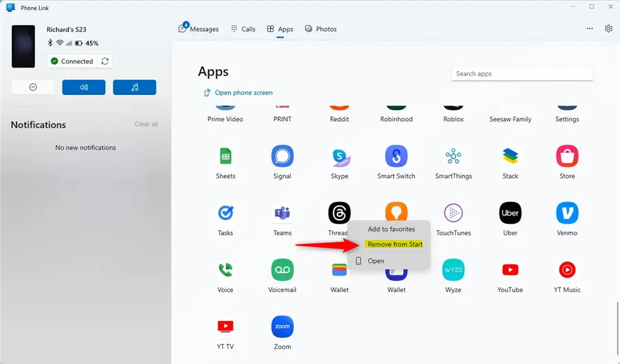This screenshot has height=364, width=620.
Task: Click the Roblox app label
Action: (453, 119)
